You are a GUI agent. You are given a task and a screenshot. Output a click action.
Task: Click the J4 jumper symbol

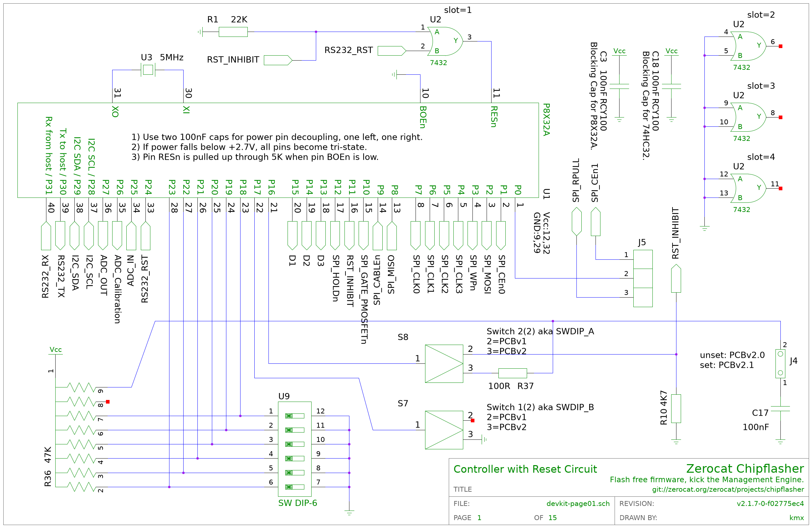coord(780,363)
